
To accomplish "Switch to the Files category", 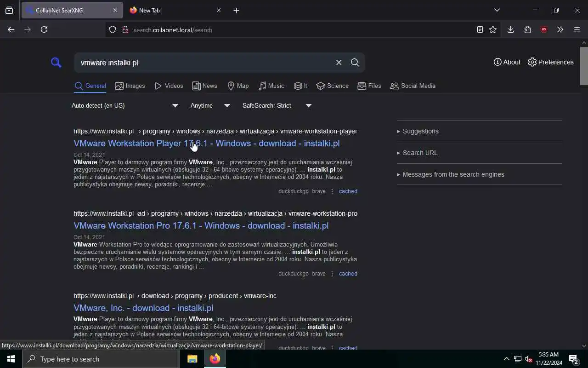I will tap(369, 86).
